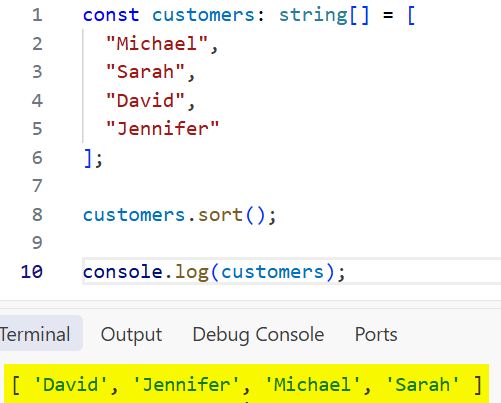Open the Debug Console tab

point(258,335)
